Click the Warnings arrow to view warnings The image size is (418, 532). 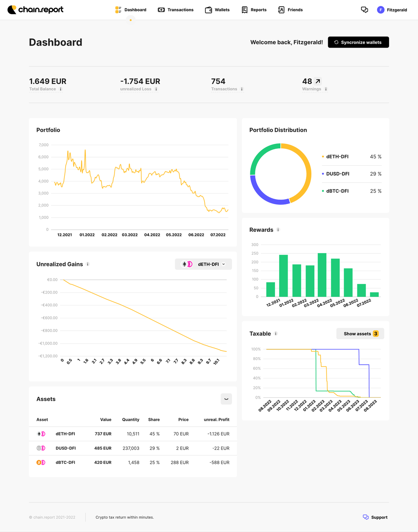coord(317,81)
